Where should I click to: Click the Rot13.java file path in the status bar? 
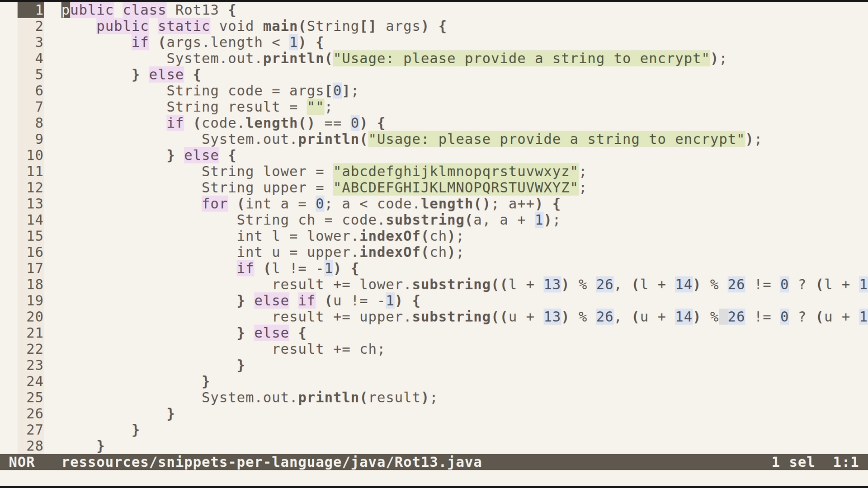[x=271, y=462]
